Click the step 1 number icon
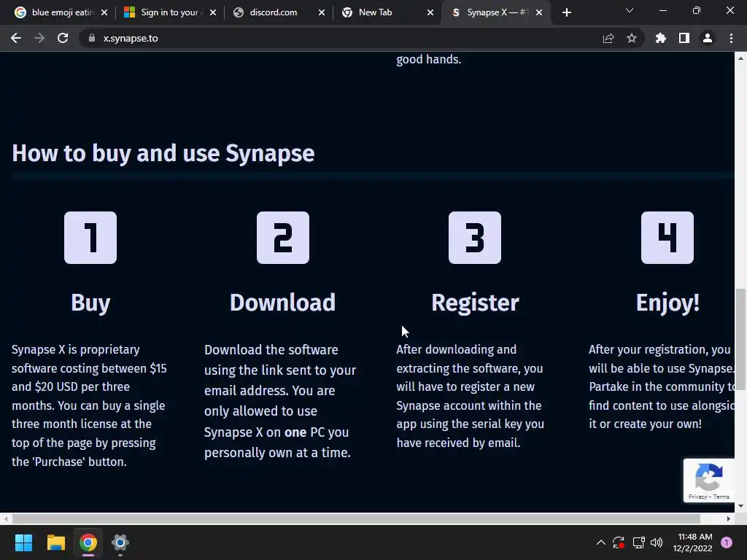The width and height of the screenshot is (747, 560). 90,238
